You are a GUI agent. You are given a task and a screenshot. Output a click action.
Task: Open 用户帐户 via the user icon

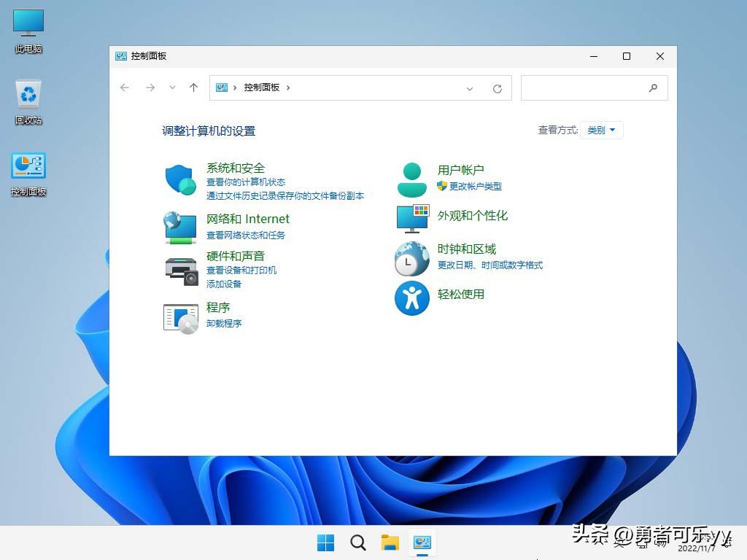(412, 178)
